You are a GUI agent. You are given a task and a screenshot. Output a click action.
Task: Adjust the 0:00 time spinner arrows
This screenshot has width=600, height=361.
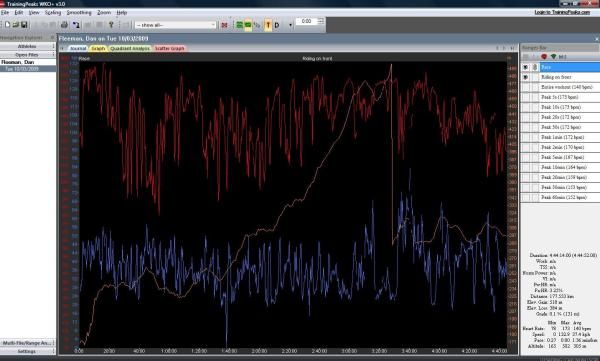[x=321, y=21]
